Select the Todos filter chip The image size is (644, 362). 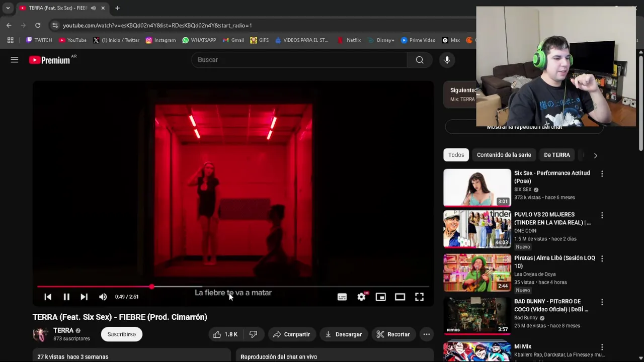(x=456, y=155)
